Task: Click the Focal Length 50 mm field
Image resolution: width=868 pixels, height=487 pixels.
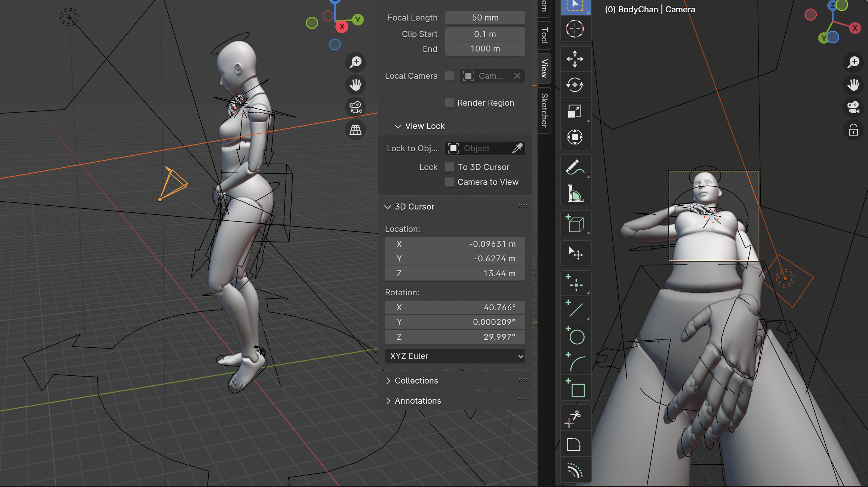Action: coord(485,18)
